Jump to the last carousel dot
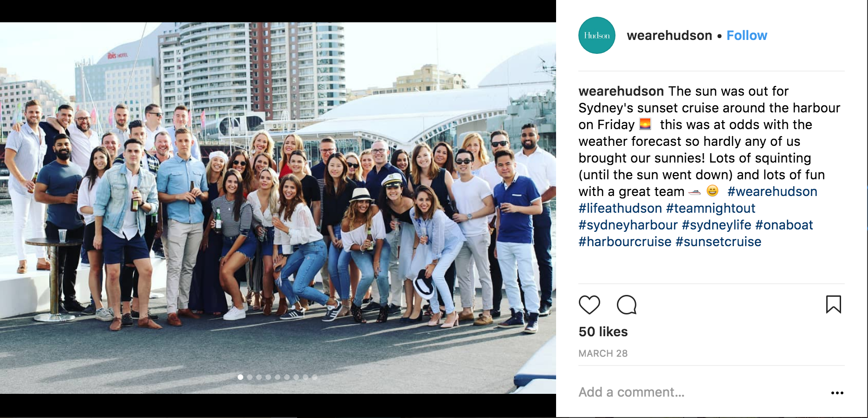Viewport: 868px width, 418px height. (315, 377)
